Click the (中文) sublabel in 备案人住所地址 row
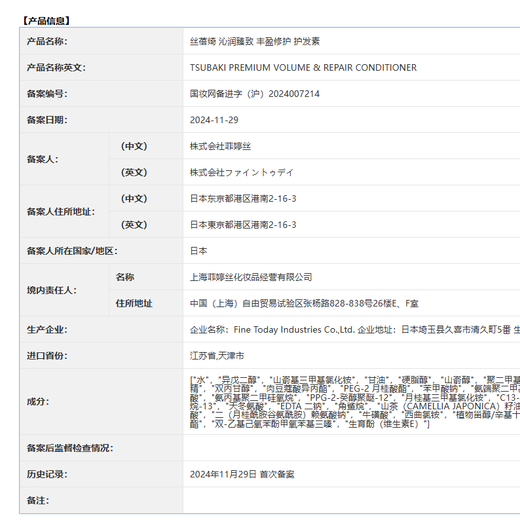The height and width of the screenshot is (520, 520). coord(134,199)
